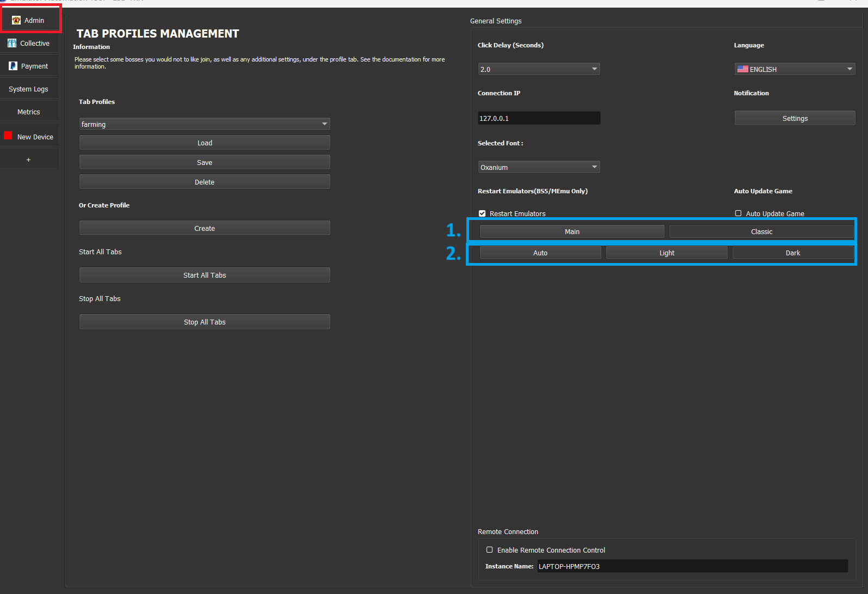The width and height of the screenshot is (868, 594).
Task: Switch to the Collective tab
Action: 29,43
